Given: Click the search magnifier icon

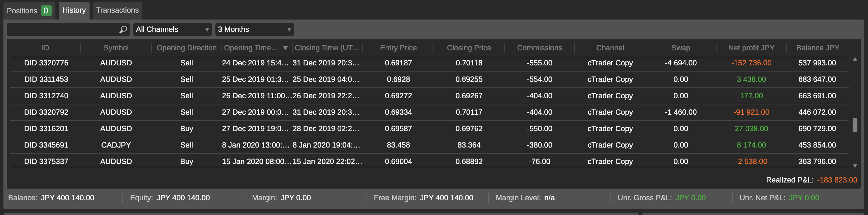Looking at the screenshot, I should pos(123,30).
